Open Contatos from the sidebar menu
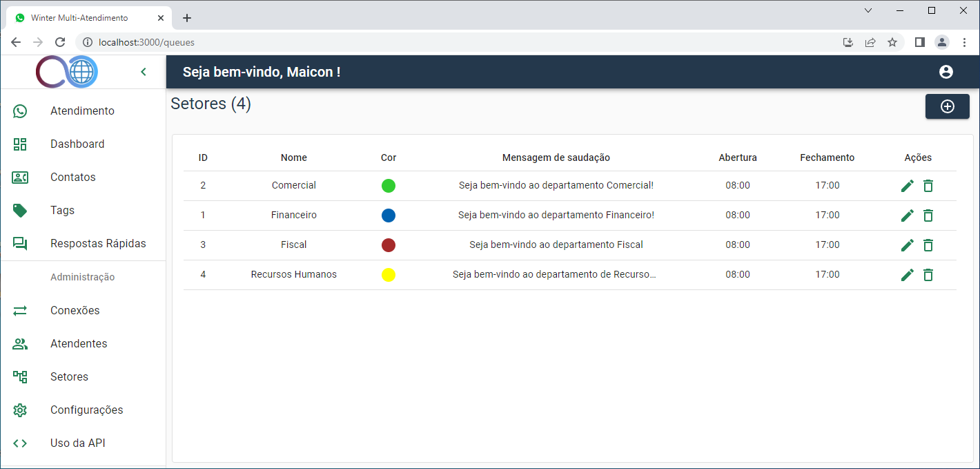Screen dimensions: 980x469 pos(73,178)
